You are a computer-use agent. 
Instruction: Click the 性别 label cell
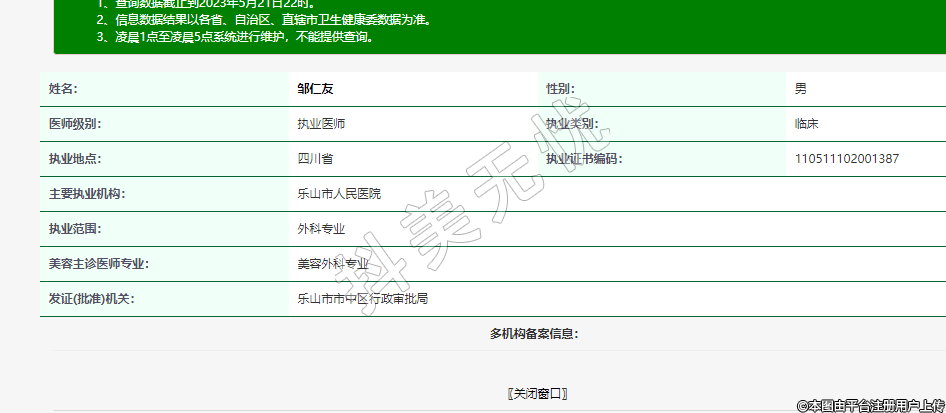[560, 89]
